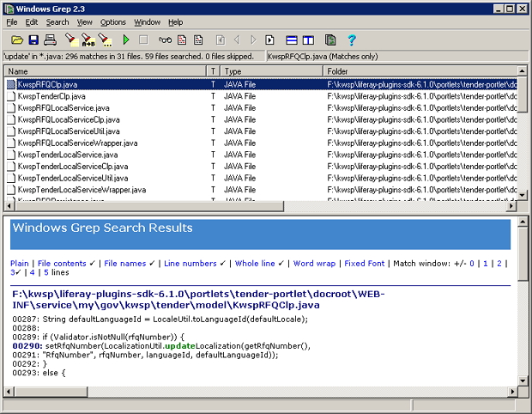Toggle the Line numbers option
The height and width of the screenshot is (414, 532).
tap(190, 264)
